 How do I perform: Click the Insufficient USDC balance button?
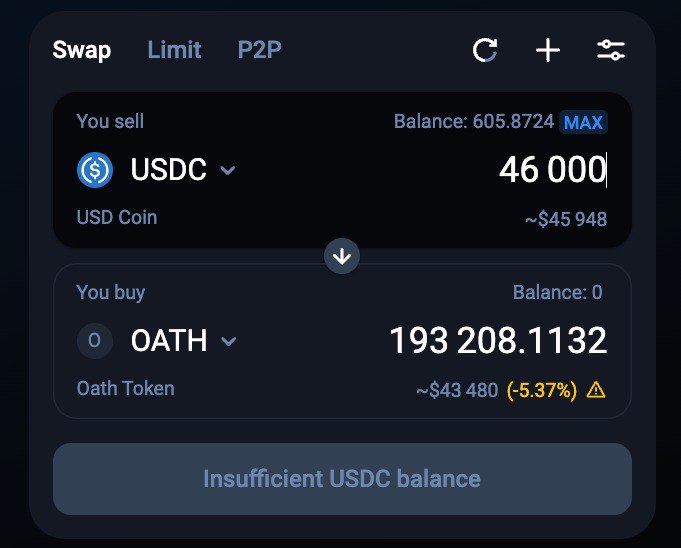[342, 479]
